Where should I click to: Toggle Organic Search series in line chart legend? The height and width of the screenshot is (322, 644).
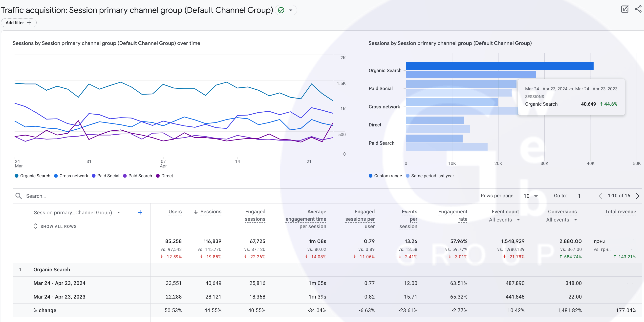[x=33, y=176]
